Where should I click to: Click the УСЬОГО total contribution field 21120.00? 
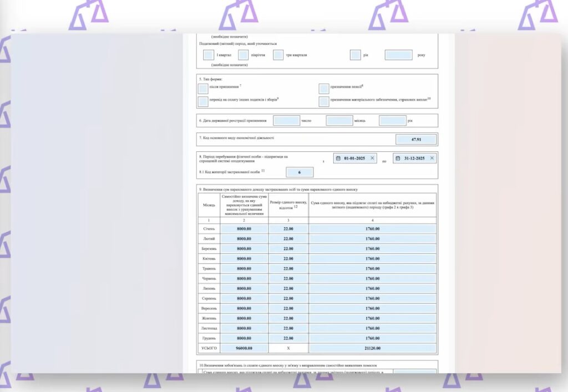click(x=372, y=348)
